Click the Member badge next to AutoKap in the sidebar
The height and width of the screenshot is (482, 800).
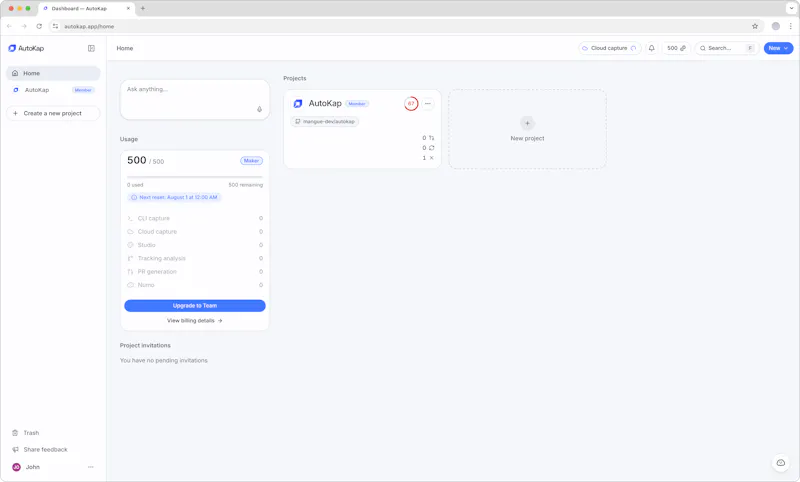pos(83,90)
